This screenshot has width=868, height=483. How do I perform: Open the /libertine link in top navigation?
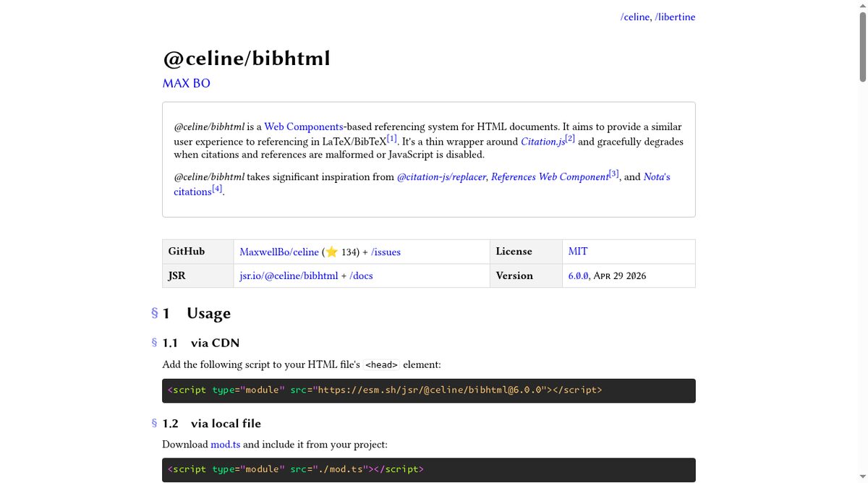click(675, 17)
